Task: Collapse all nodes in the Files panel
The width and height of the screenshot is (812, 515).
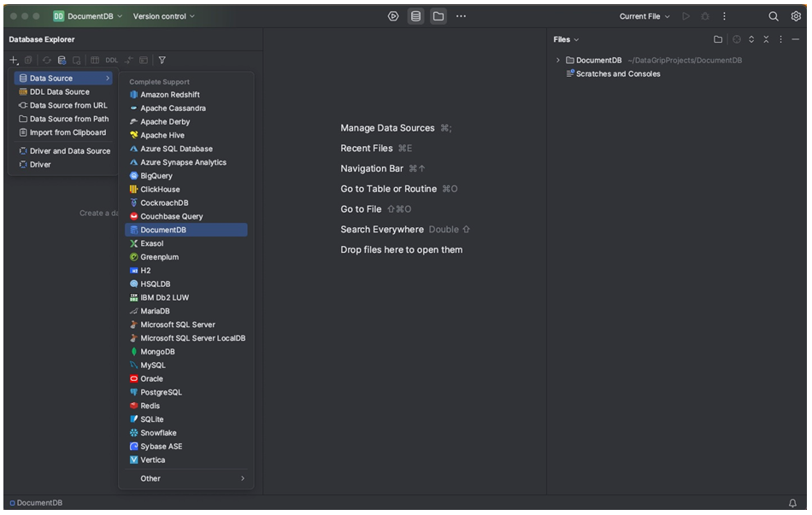Action: click(766, 39)
